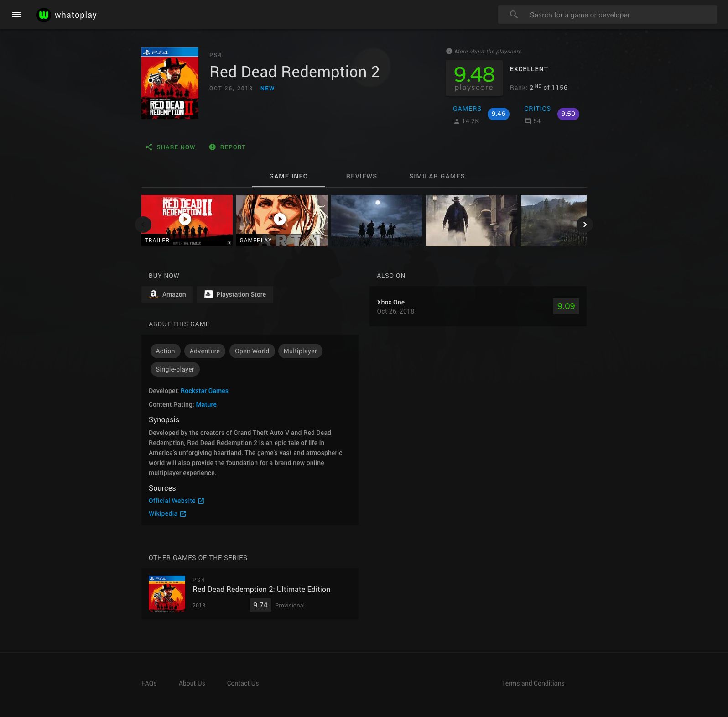The image size is (728, 717).
Task: Click the Critics score label
Action: pyautogui.click(x=537, y=109)
